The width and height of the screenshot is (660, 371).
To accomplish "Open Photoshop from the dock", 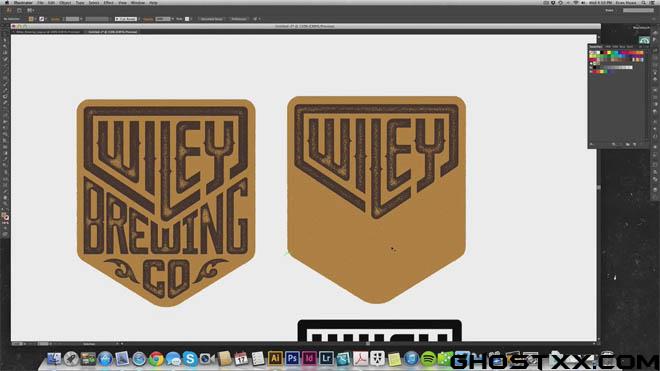I will click(x=292, y=358).
